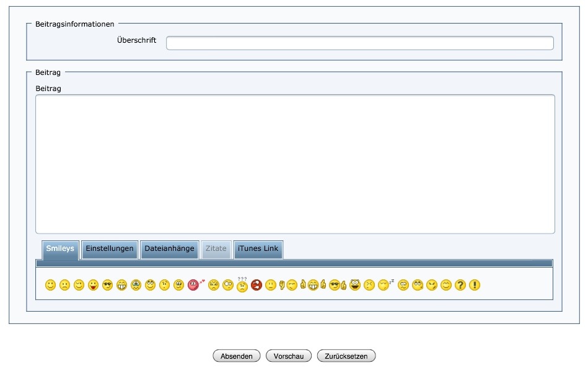
Task: Insert the dizzy smiley with wavy mouth
Action: tap(403, 285)
